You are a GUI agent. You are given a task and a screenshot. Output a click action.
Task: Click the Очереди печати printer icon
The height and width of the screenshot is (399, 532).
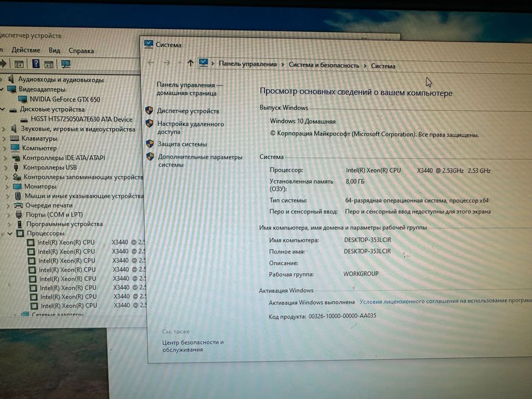[18, 205]
